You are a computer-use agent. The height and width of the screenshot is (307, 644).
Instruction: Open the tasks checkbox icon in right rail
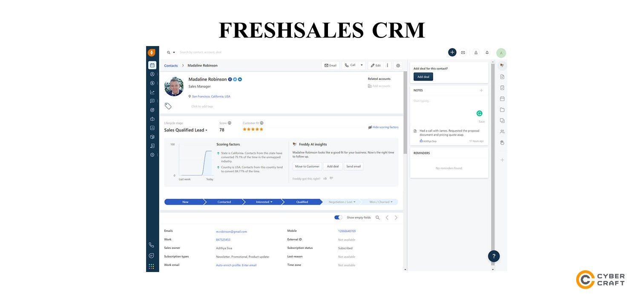pos(502,88)
